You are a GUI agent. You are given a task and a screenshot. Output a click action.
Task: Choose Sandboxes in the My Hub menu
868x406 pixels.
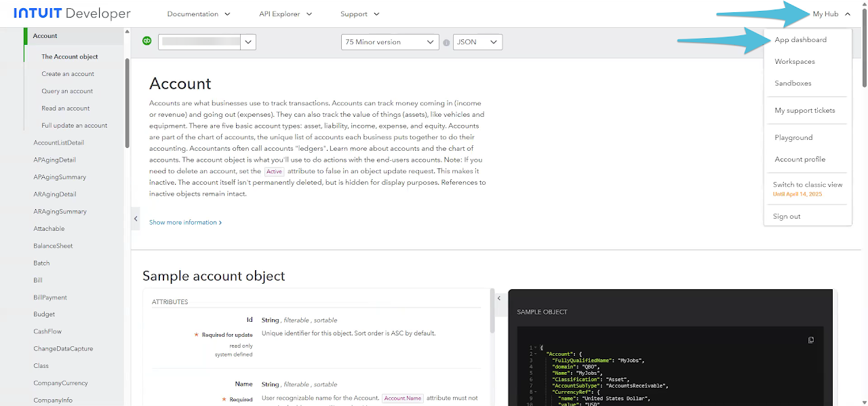click(793, 84)
